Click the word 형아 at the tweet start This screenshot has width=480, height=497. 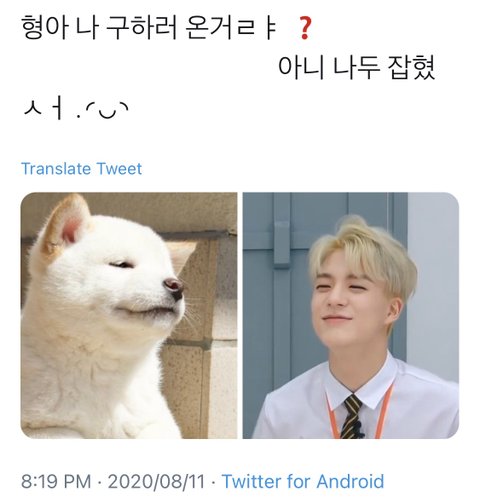(x=44, y=28)
